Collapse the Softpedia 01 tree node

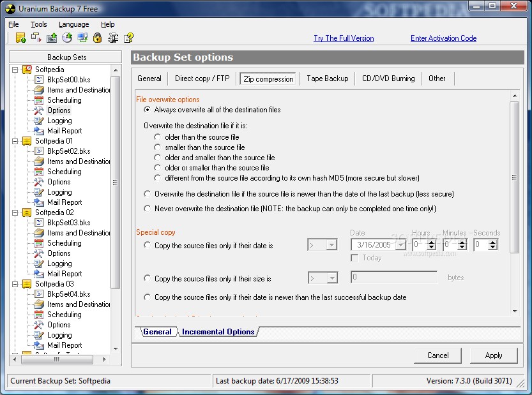point(15,141)
